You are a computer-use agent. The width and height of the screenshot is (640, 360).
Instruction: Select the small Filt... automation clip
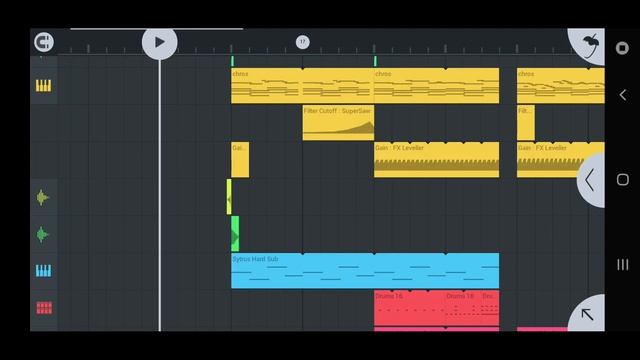(x=526, y=123)
